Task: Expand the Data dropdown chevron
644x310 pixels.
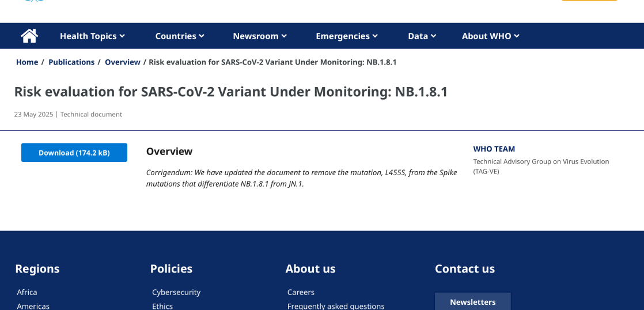Action: click(x=433, y=36)
